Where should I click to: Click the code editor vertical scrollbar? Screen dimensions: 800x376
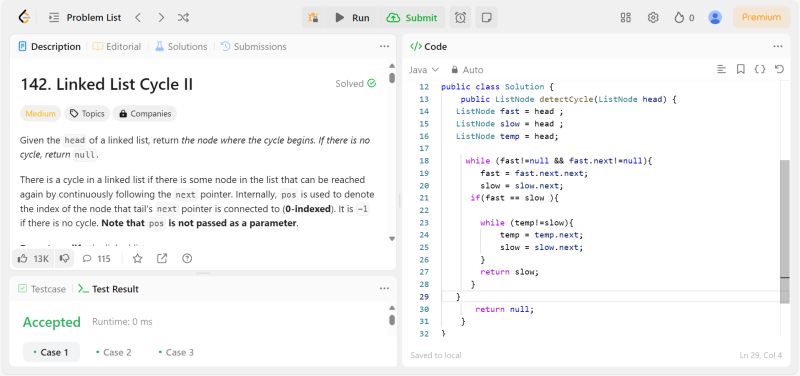pyautogui.click(x=785, y=231)
